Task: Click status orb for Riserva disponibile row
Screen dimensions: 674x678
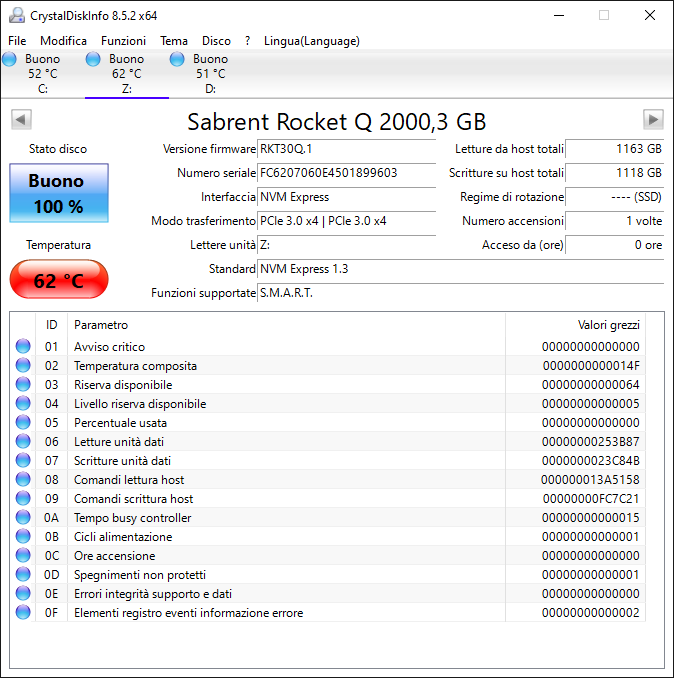Action: pyautogui.click(x=23, y=384)
